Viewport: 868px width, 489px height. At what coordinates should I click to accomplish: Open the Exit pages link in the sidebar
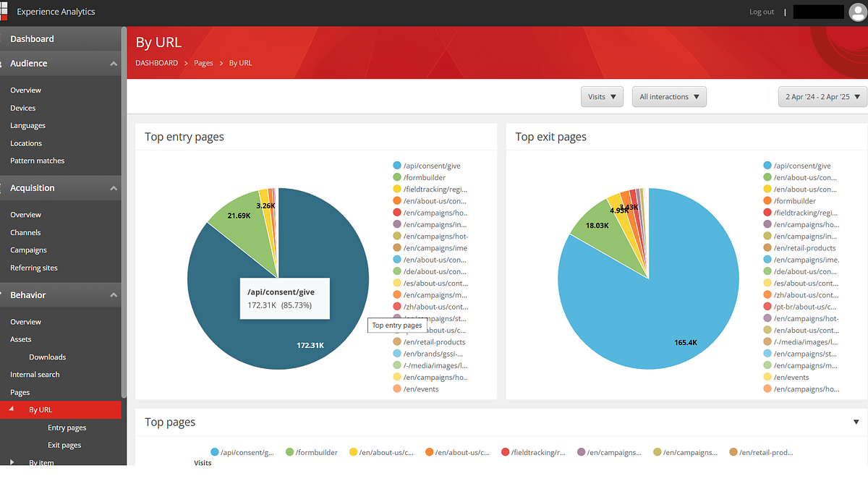pos(66,445)
